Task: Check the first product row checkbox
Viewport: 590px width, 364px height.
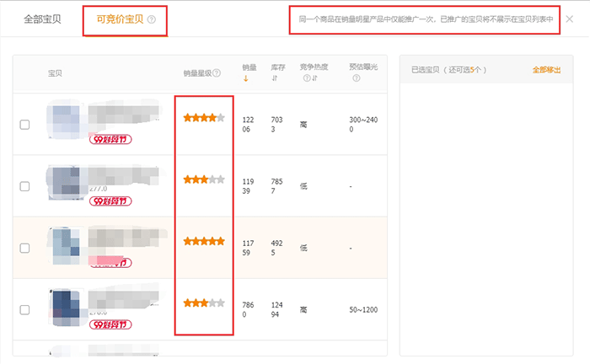Action: click(x=24, y=125)
